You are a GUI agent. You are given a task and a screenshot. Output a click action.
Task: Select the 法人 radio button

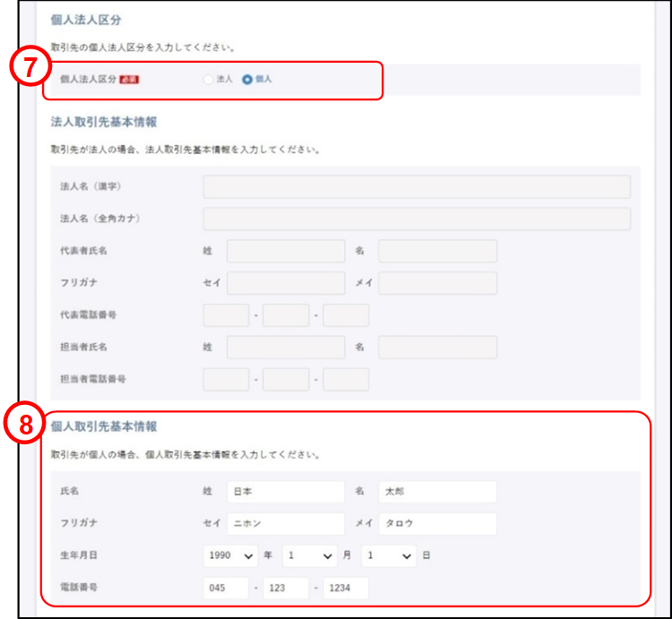coord(208,80)
